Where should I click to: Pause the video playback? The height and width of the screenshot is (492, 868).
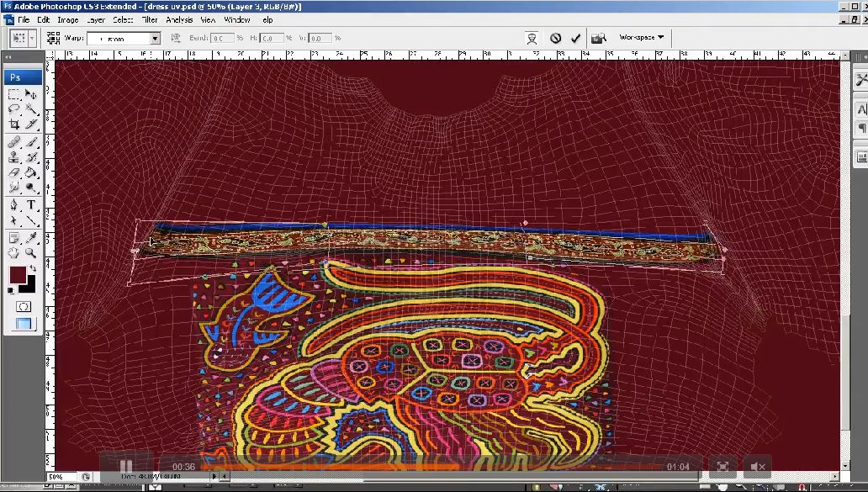(126, 467)
